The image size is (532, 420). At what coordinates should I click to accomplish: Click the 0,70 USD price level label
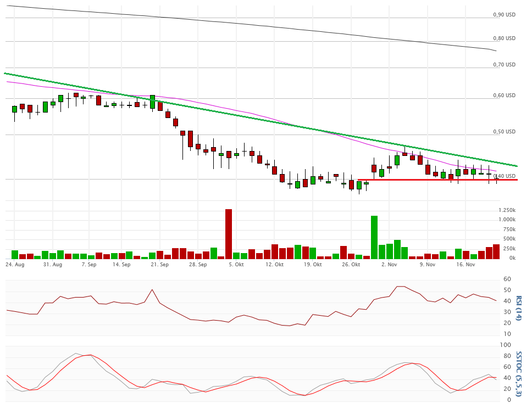[x=504, y=65]
